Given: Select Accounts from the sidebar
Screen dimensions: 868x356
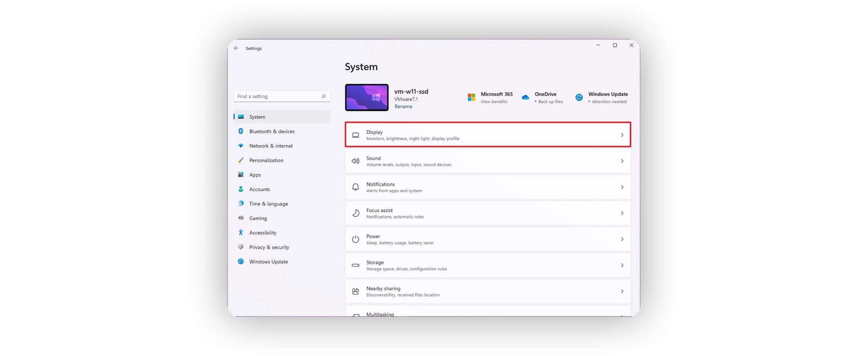Looking at the screenshot, I should [259, 189].
